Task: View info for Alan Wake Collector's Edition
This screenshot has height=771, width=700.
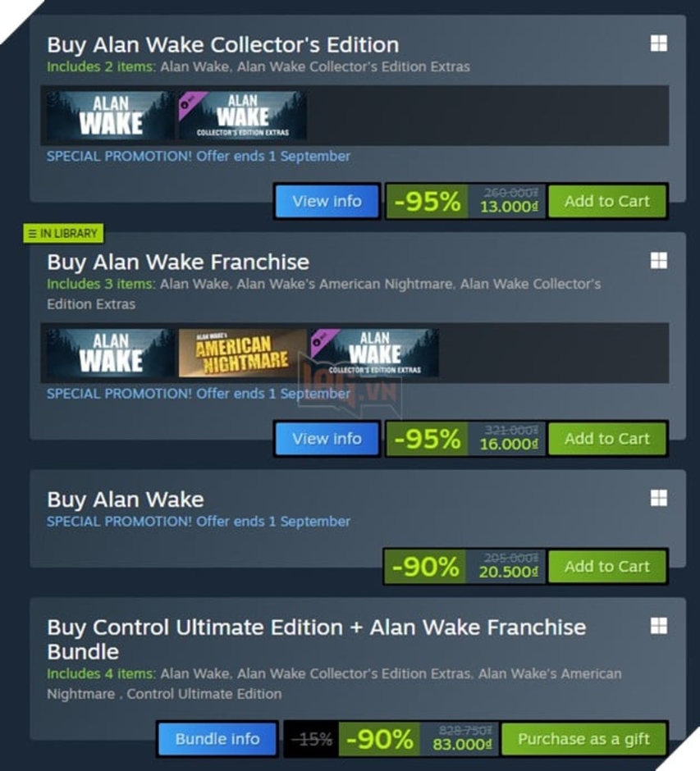Action: click(x=327, y=201)
